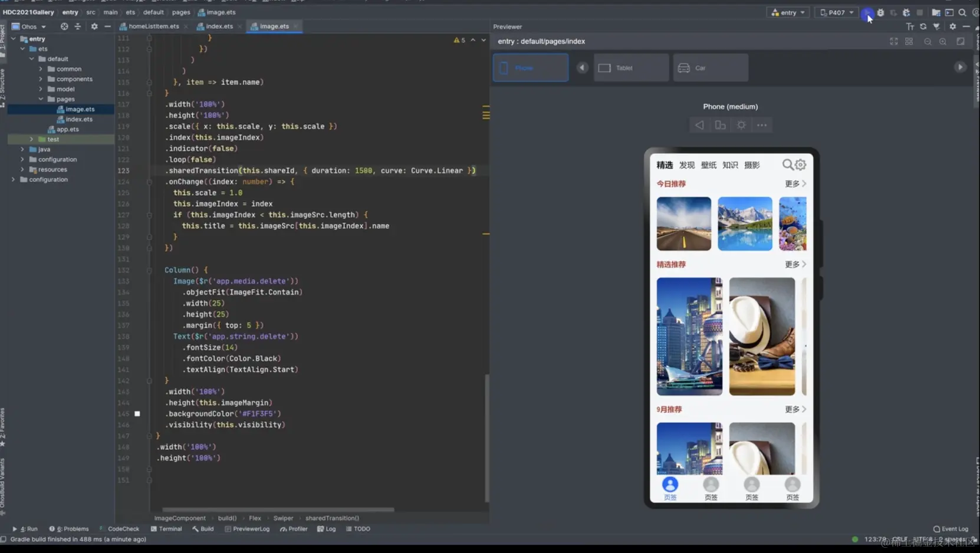Open the Profiler tool window
Image resolution: width=980 pixels, height=553 pixels.
[x=294, y=529]
